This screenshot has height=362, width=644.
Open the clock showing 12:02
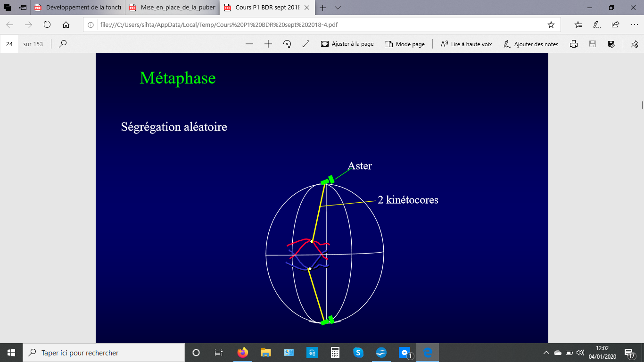[x=602, y=353]
